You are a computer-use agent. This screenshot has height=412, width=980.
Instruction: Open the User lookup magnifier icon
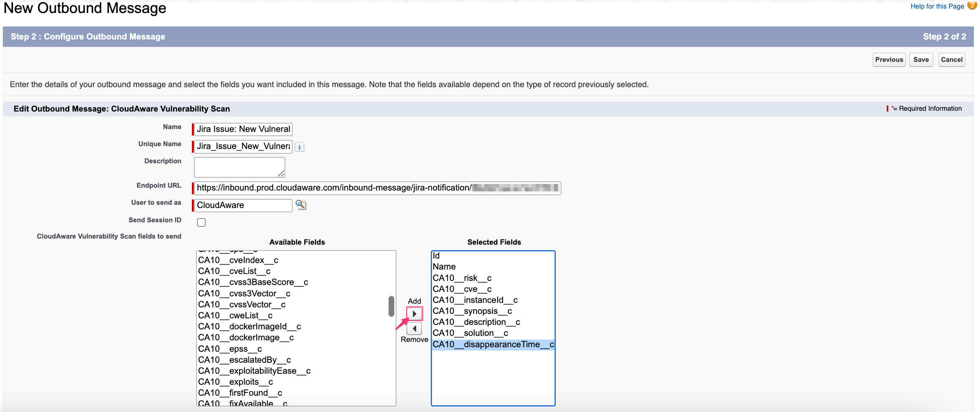[x=301, y=205]
